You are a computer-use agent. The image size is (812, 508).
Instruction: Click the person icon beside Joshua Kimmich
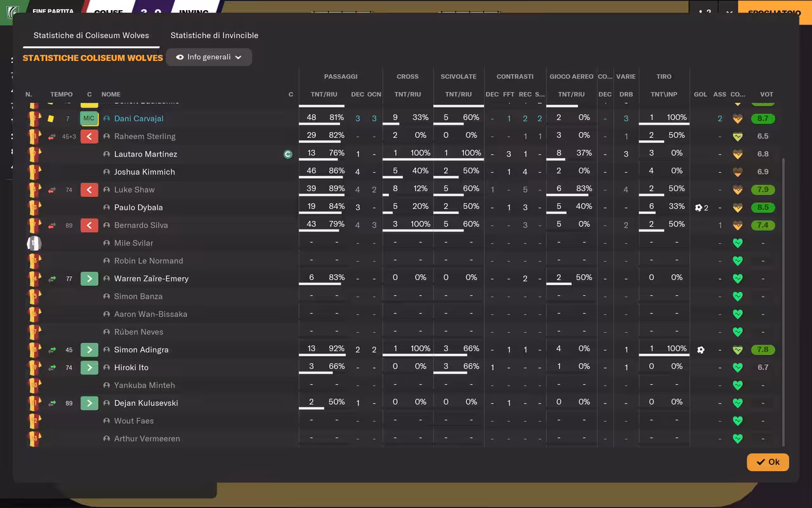click(107, 172)
